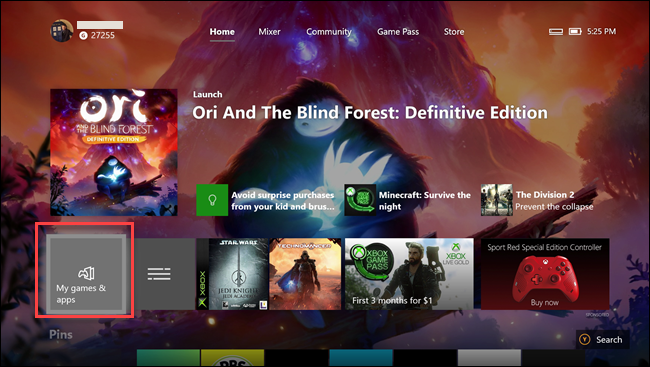The height and width of the screenshot is (367, 650).
Task: Launch Ori And The Blind Forest cover tile
Action: [114, 152]
